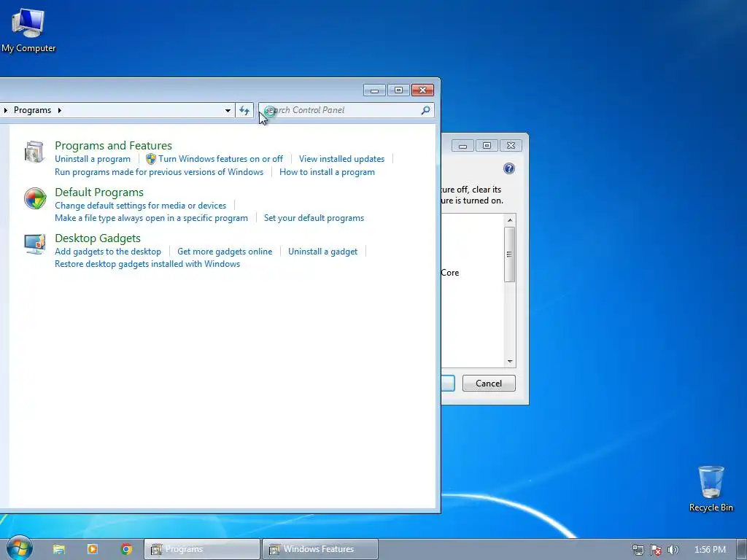Screen dimensions: 747x560
Task: Click the volume speaker icon in tray
Action: coord(673,550)
